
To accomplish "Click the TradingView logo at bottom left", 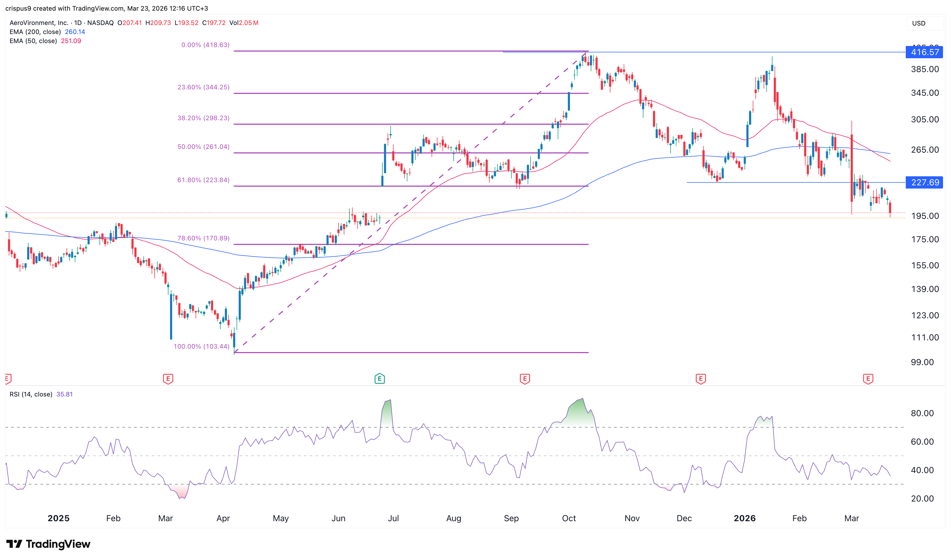I will tap(48, 544).
